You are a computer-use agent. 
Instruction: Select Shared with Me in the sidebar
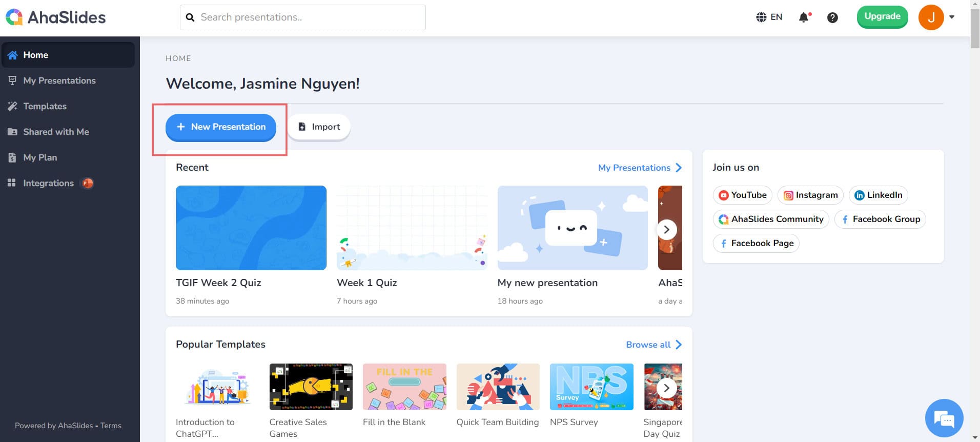coord(56,132)
